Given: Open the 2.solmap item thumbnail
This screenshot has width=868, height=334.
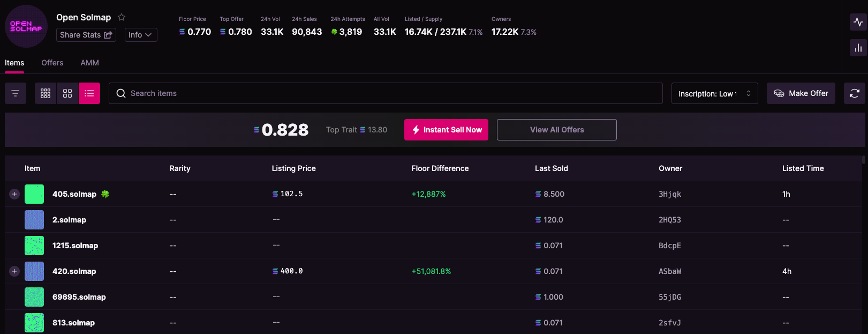Looking at the screenshot, I should click(x=34, y=220).
